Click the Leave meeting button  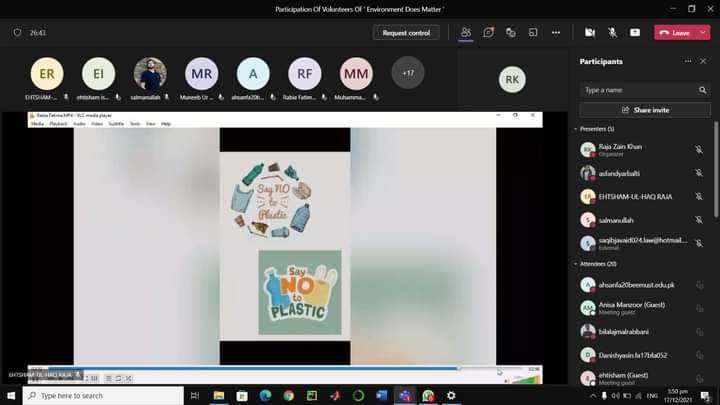pyautogui.click(x=675, y=32)
